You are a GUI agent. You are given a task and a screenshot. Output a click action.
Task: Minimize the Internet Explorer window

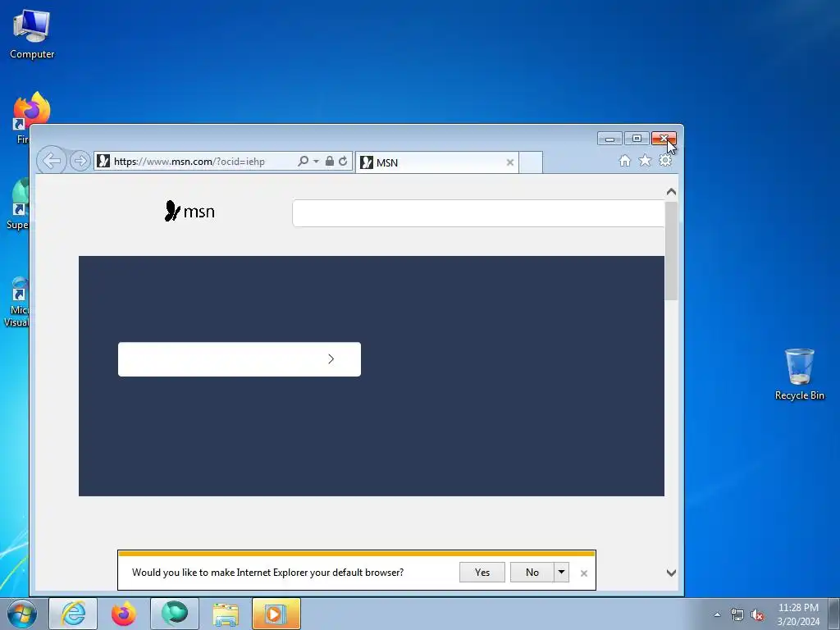[609, 139]
